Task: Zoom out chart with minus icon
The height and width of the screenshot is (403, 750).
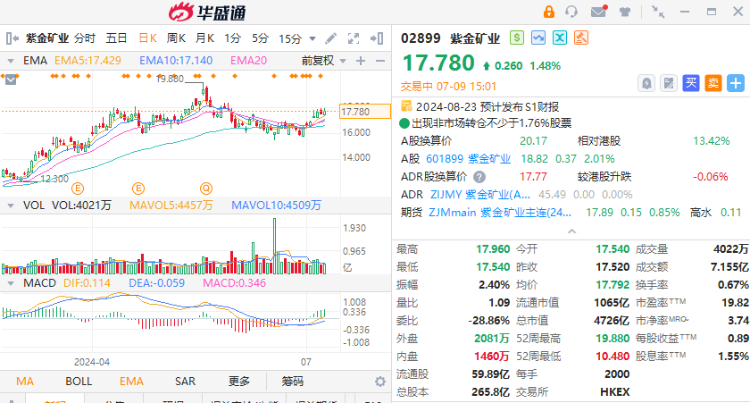Action: tap(380, 61)
